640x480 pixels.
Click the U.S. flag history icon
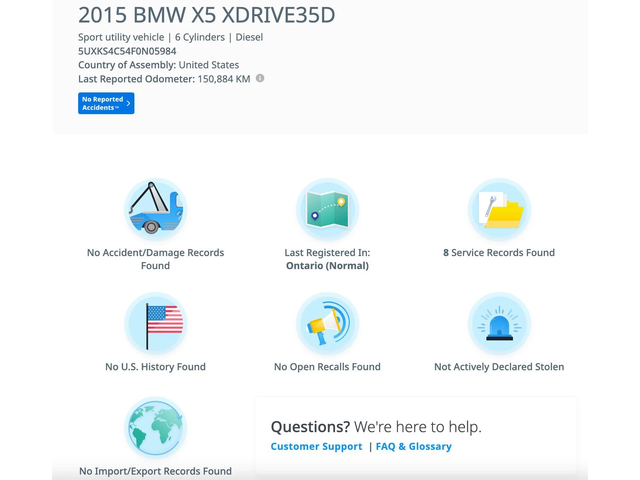155,323
